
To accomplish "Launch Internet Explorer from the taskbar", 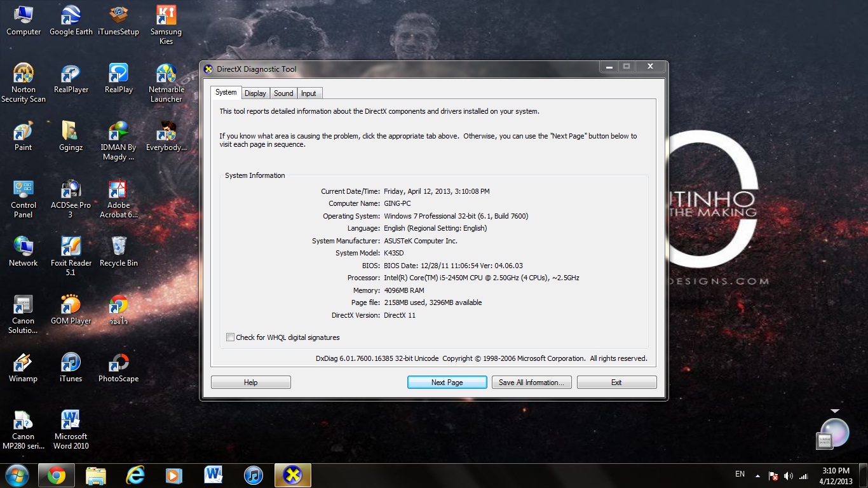I will pyautogui.click(x=135, y=475).
